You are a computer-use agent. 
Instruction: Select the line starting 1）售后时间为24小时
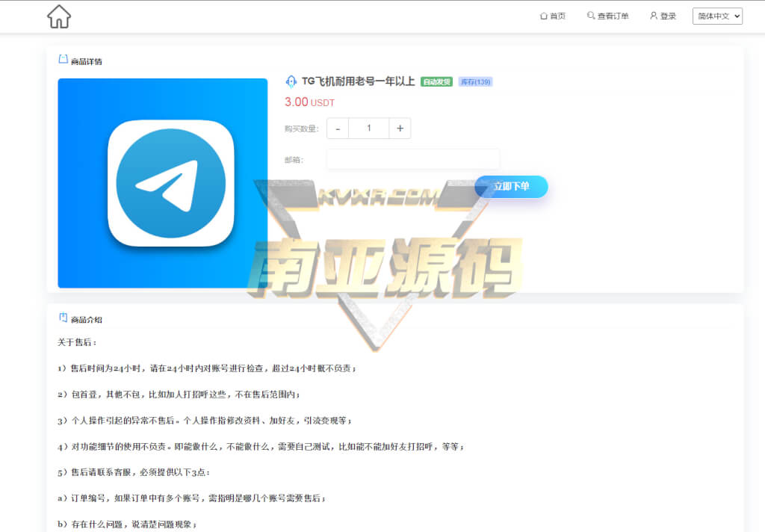coord(207,368)
